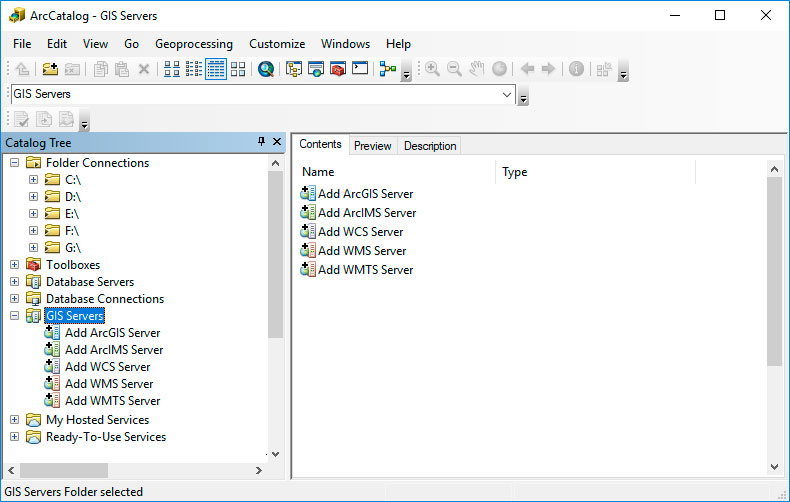Image resolution: width=790 pixels, height=502 pixels.
Task: Close the Catalog Tree panel
Action: [x=277, y=142]
